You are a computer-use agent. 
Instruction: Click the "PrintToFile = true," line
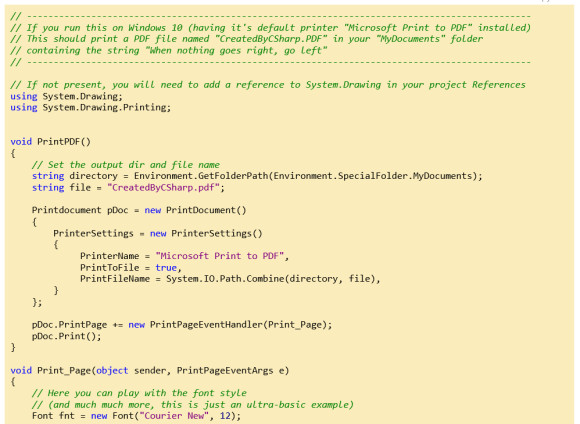point(131,267)
